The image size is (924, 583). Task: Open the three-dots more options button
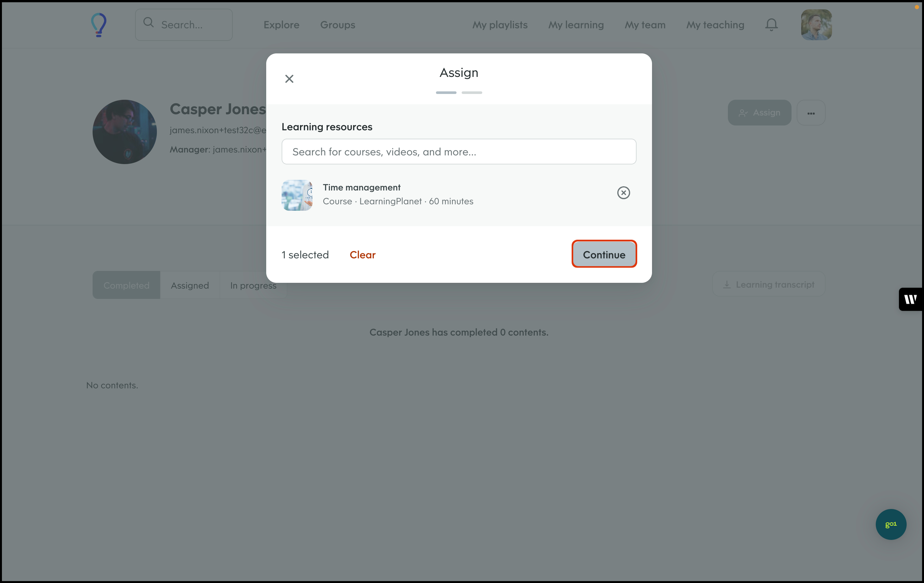coord(811,113)
